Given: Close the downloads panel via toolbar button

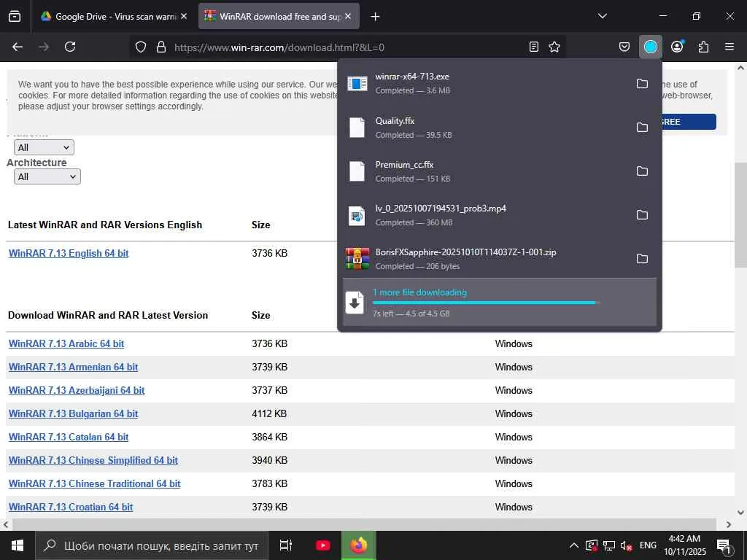Looking at the screenshot, I should [650, 47].
